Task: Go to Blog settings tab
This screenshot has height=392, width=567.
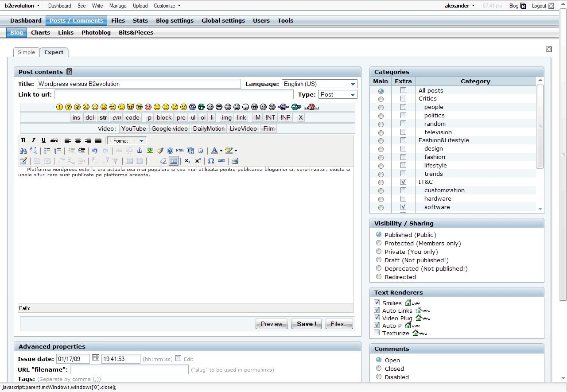Action: click(x=175, y=20)
